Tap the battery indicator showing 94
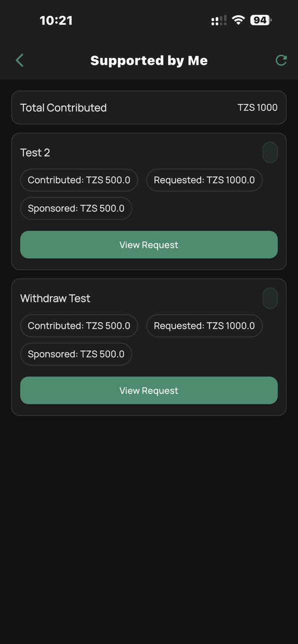This screenshot has width=298, height=644. [x=260, y=20]
